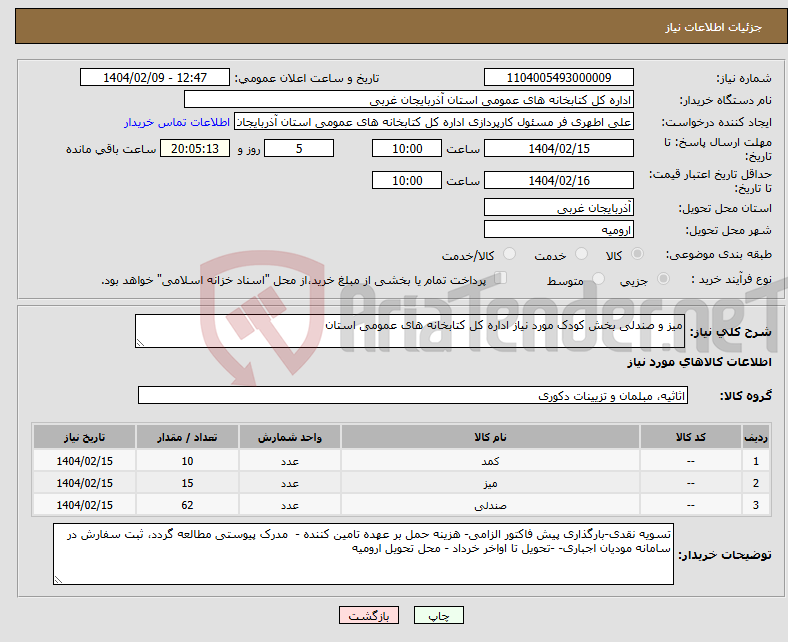Click the response deadline time 10:00 field
788x642 pixels.
point(407,148)
